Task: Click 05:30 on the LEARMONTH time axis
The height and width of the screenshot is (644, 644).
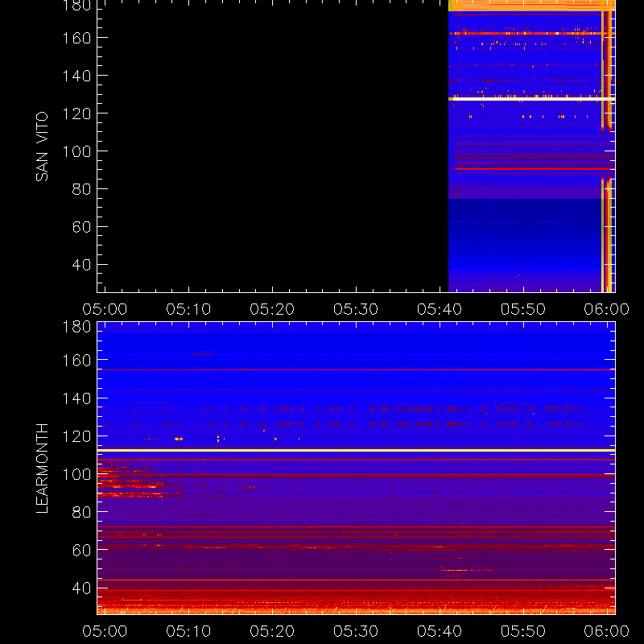Action: pyautogui.click(x=356, y=631)
